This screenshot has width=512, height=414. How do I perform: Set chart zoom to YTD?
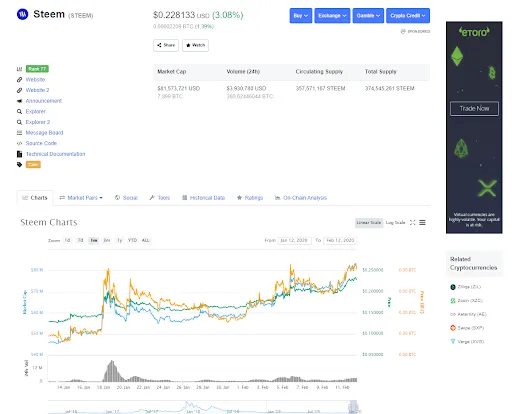click(132, 240)
